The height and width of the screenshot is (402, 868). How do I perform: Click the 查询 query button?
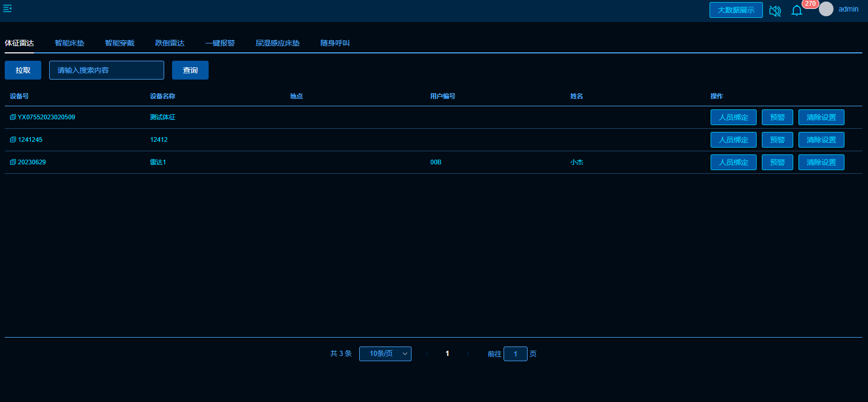point(190,70)
